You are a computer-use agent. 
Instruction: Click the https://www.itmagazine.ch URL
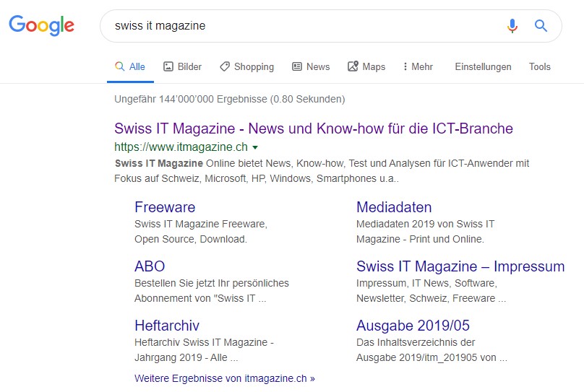(x=181, y=147)
